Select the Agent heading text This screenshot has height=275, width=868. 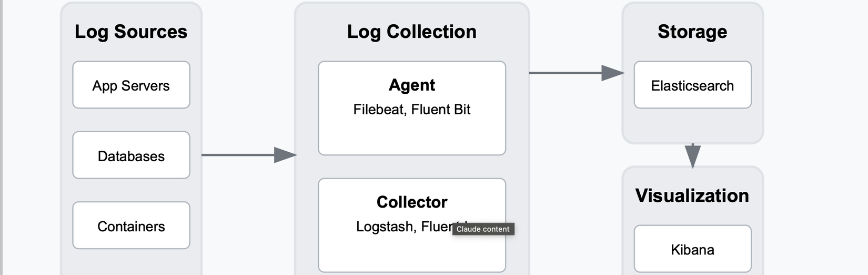[411, 85]
